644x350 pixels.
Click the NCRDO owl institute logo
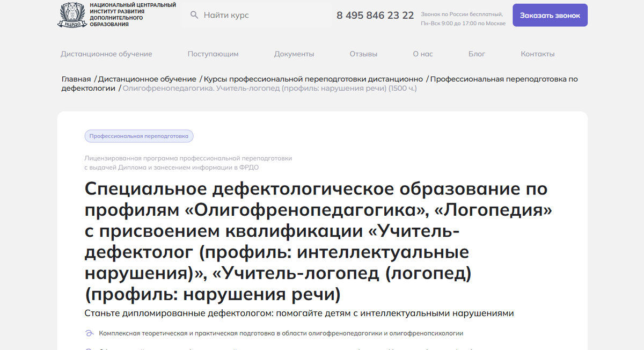tap(70, 16)
